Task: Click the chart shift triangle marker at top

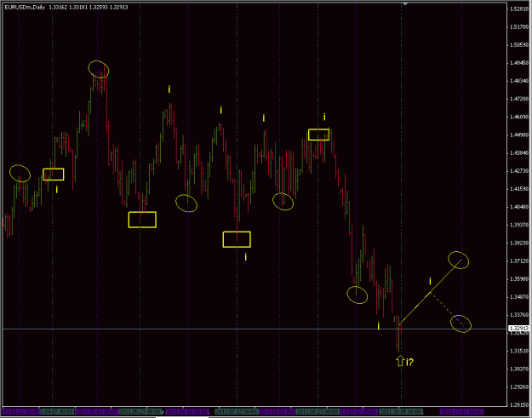Action: (405, 3)
